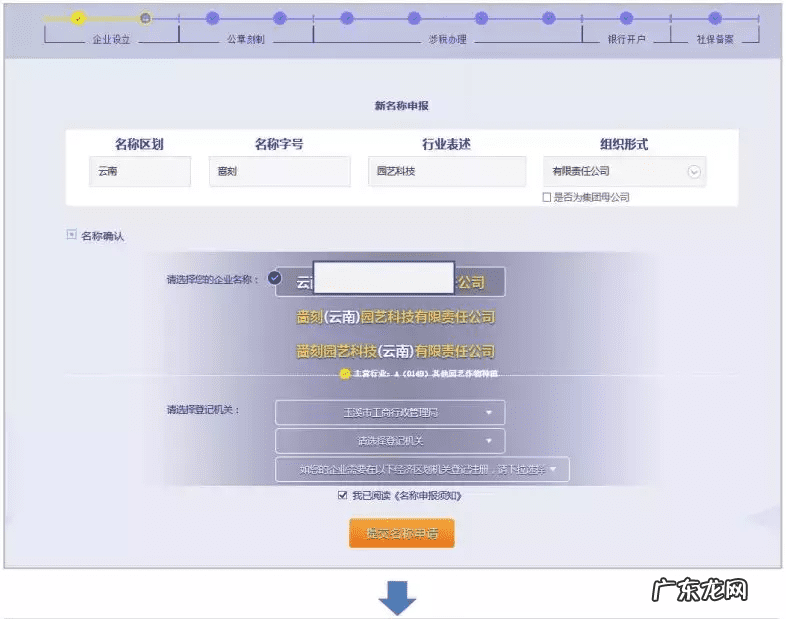786x619 pixels.
Task: Choose name 啬刻园艺科技(云南)有限责任公司
Action: pyautogui.click(x=396, y=351)
